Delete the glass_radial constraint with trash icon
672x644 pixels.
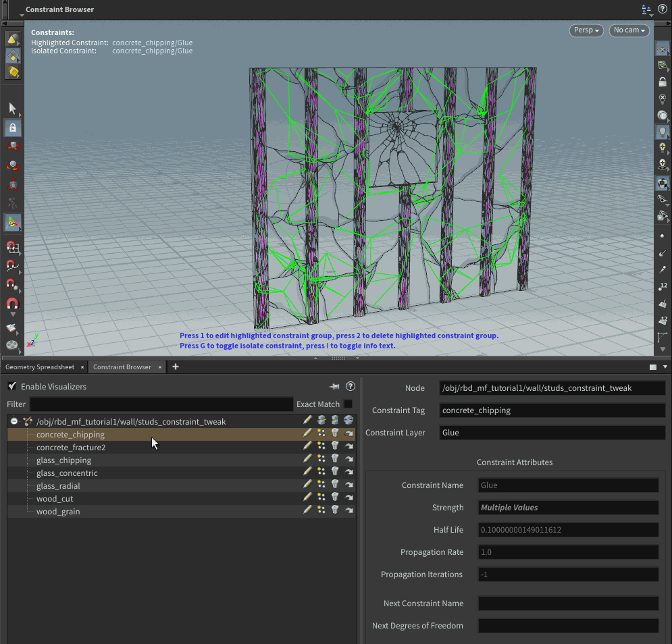click(x=335, y=485)
